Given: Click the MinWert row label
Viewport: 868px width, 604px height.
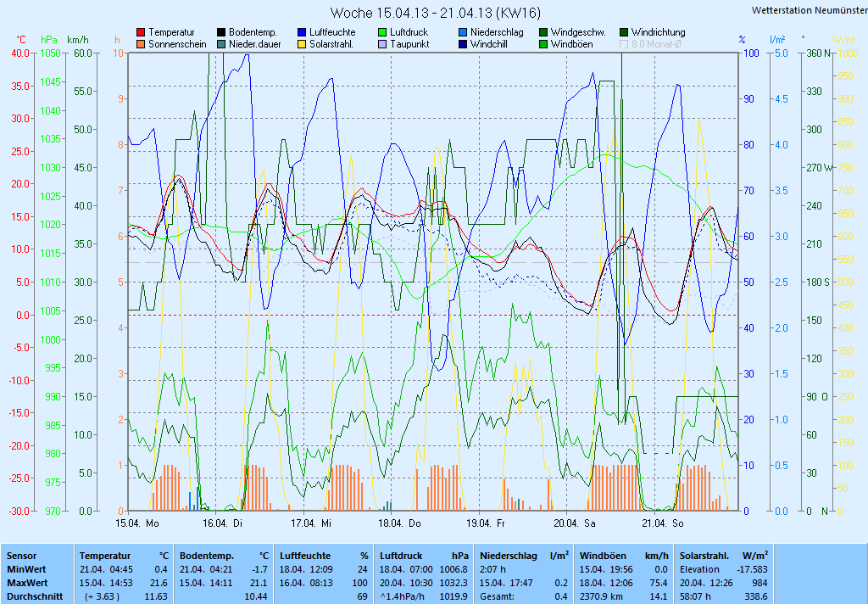Looking at the screenshot, I should (x=26, y=570).
